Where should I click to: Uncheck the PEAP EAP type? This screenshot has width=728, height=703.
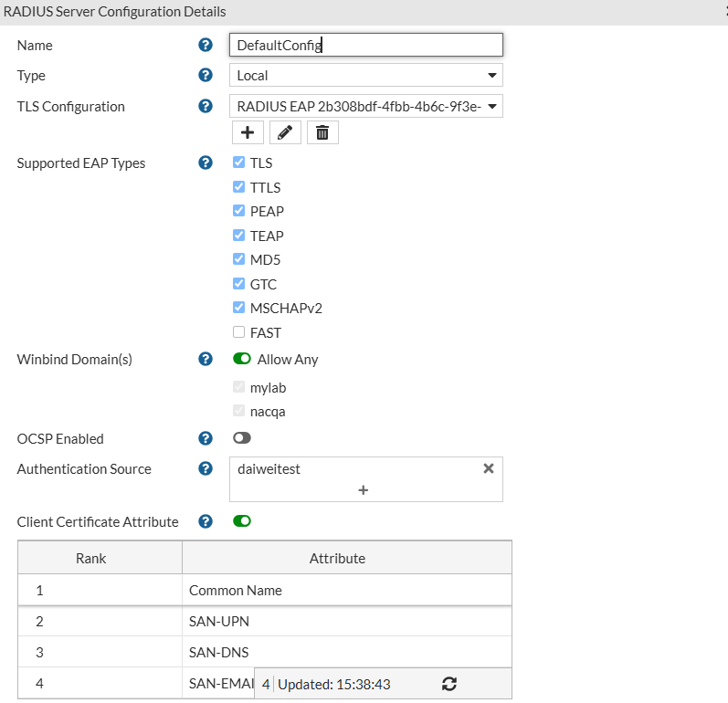(239, 211)
